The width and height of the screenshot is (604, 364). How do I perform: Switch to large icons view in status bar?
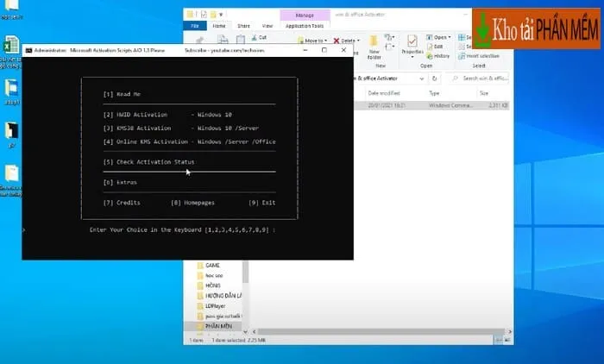[507, 340]
